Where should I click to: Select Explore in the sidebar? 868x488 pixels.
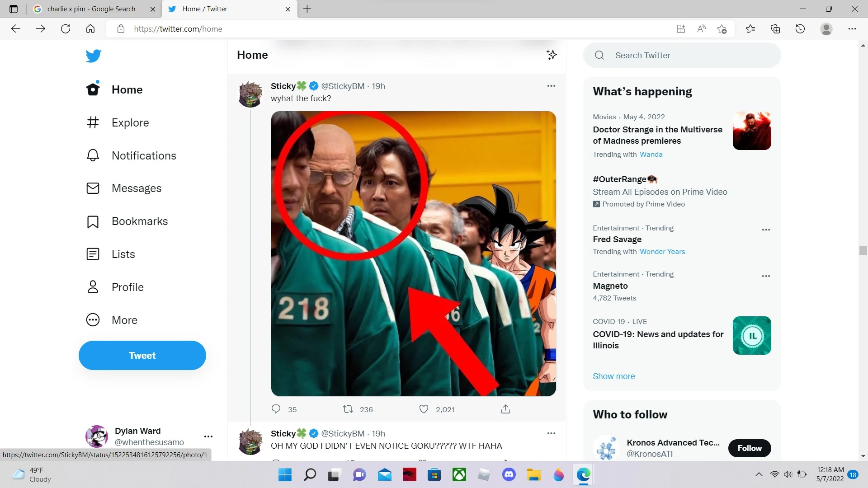pyautogui.click(x=130, y=122)
